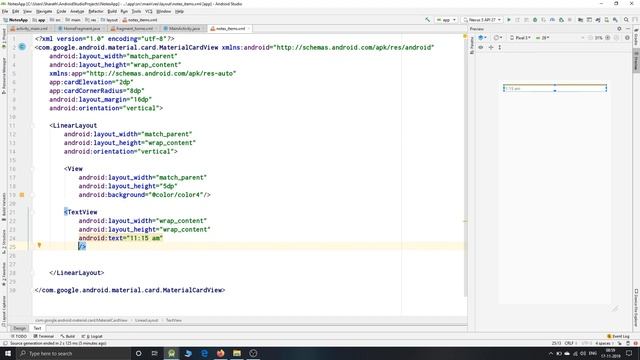The width and height of the screenshot is (640, 360).
Task: Open the File menu
Action: click(5, 11)
